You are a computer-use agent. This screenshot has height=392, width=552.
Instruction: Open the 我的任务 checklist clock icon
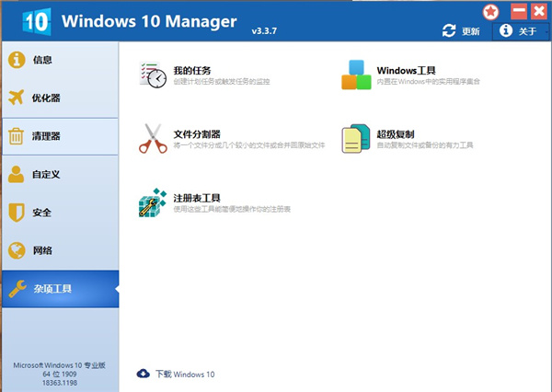point(153,75)
